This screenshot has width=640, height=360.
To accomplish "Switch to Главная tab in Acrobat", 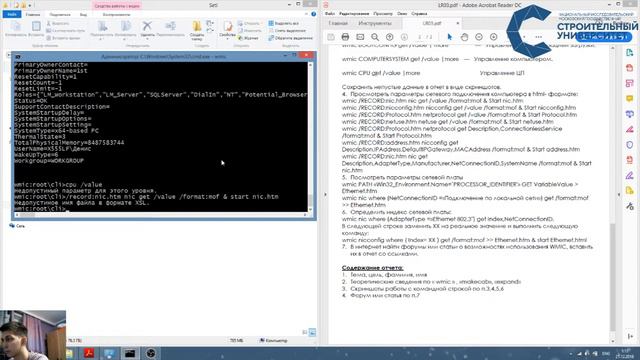I will [338, 23].
